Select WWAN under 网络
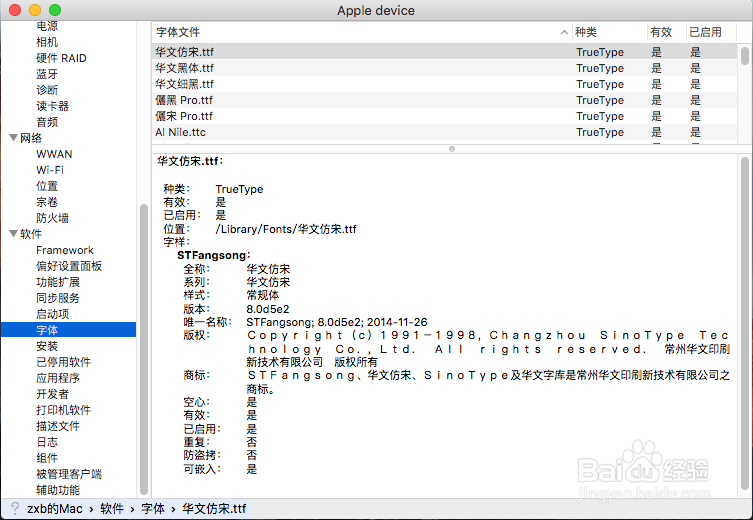Screen dimensions: 753x520 tap(54, 154)
